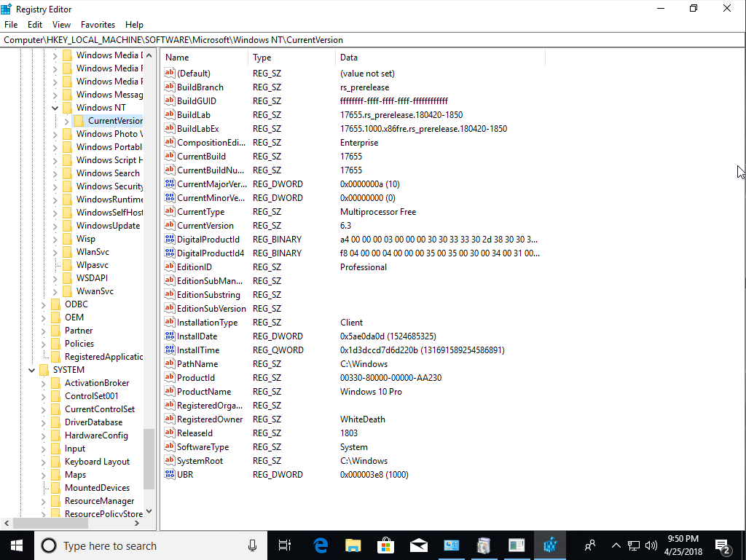Collapse the Windows NT tree node
Image resolution: width=746 pixels, height=560 pixels.
55,108
